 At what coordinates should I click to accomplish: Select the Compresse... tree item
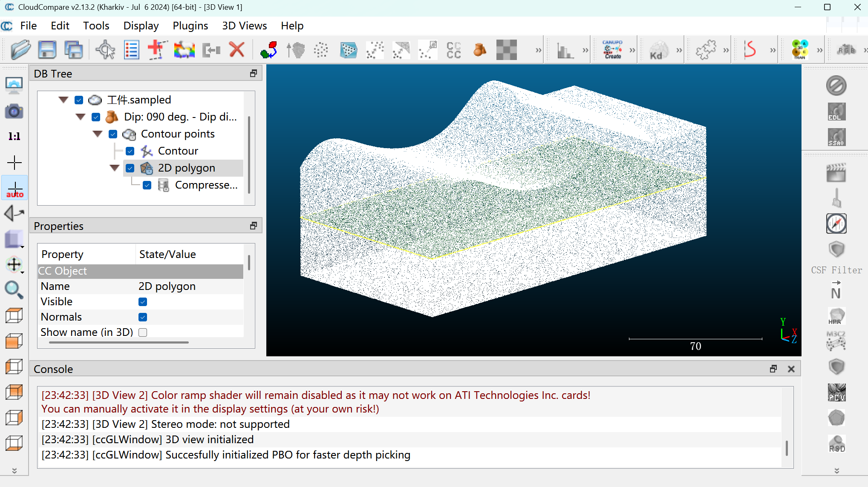point(206,185)
